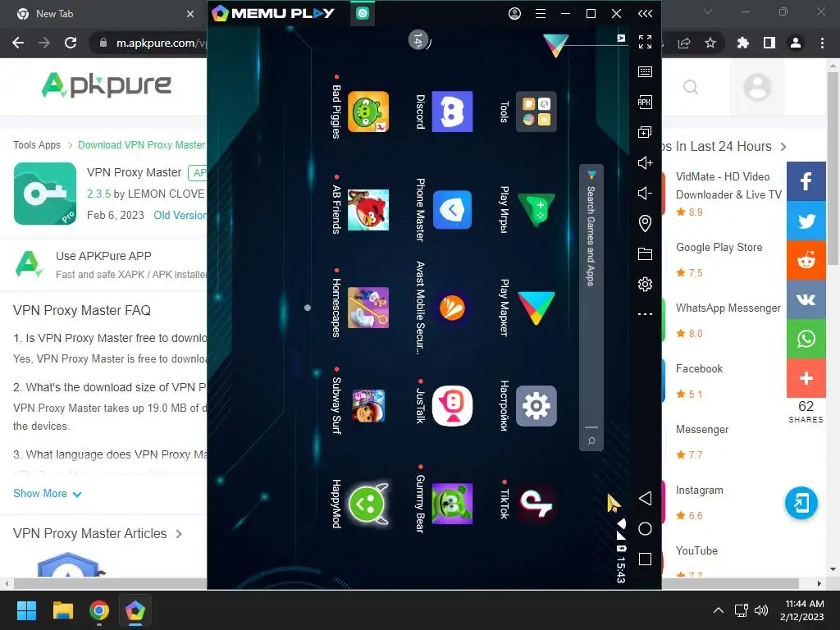Tap the Android back triangle button
The width and height of the screenshot is (840, 630).
pos(645,499)
